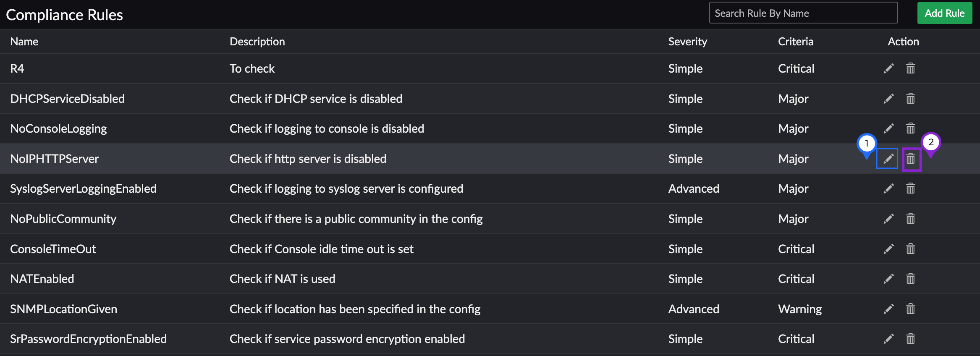
Task: Delete the NoPublicCommunity rule
Action: [x=910, y=219]
